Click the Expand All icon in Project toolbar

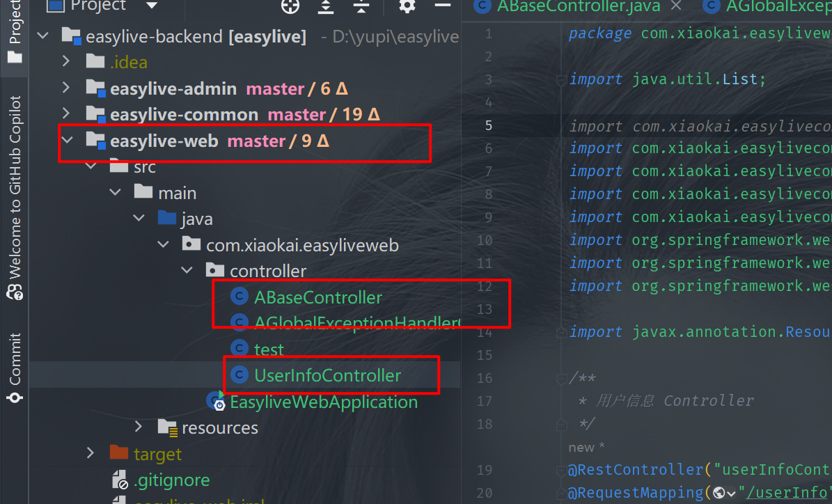pos(326,6)
